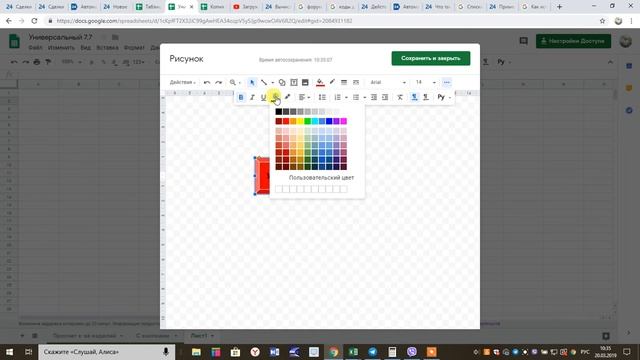The height and width of the screenshot is (360, 640).
Task: Open the more options ellipsis button
Action: [447, 82]
